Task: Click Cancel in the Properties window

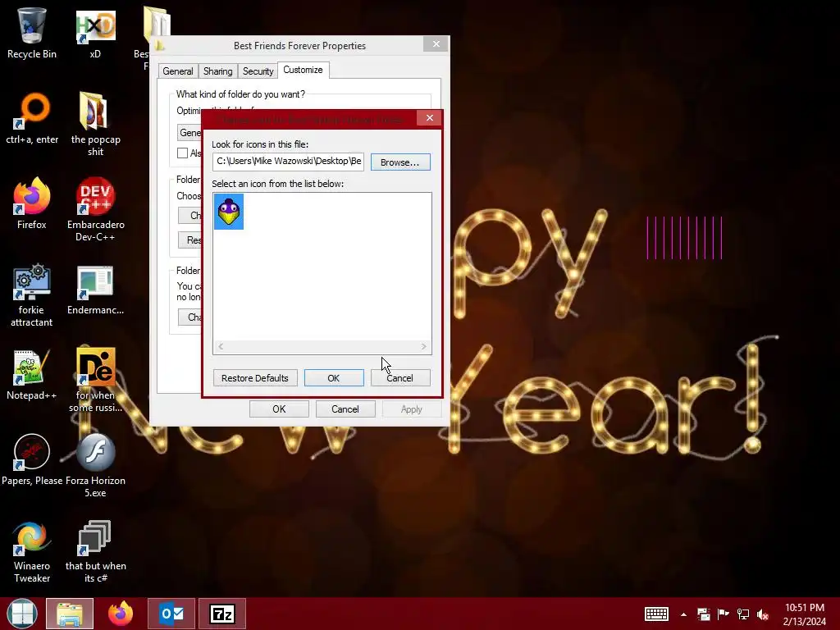Action: click(x=345, y=409)
